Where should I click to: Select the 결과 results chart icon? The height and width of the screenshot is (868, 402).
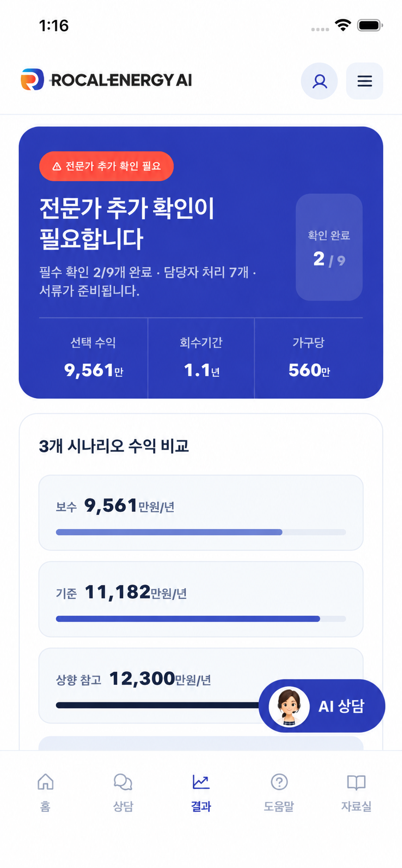(201, 782)
